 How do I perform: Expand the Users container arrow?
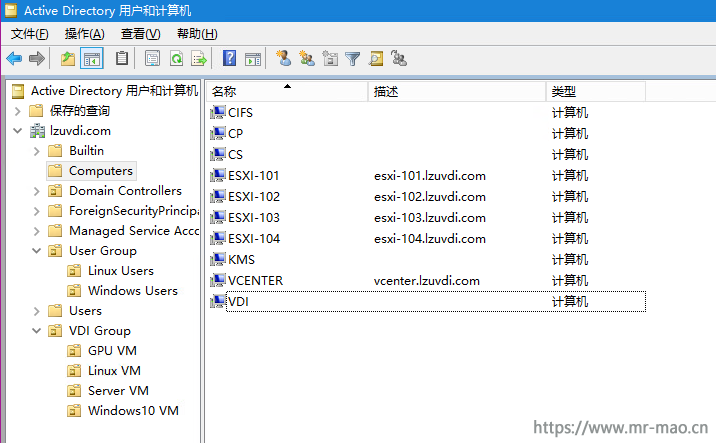click(x=37, y=311)
